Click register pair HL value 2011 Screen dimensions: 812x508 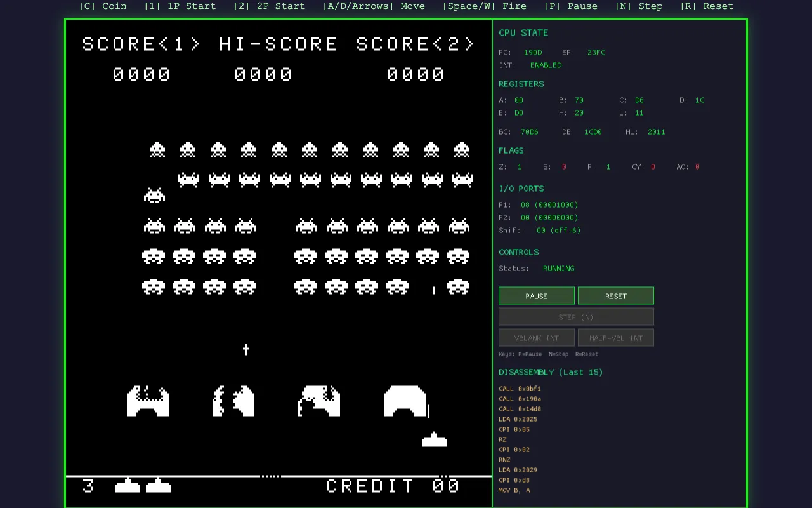pyautogui.click(x=657, y=131)
